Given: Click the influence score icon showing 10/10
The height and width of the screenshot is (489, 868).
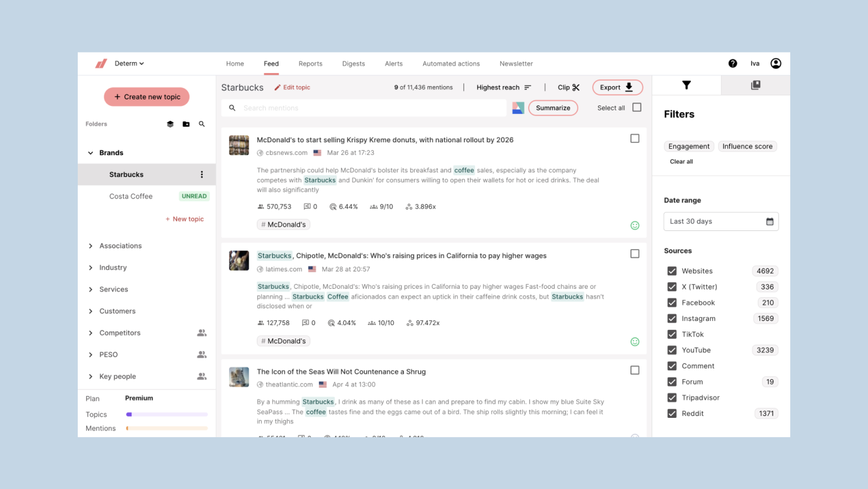Looking at the screenshot, I should pos(372,323).
